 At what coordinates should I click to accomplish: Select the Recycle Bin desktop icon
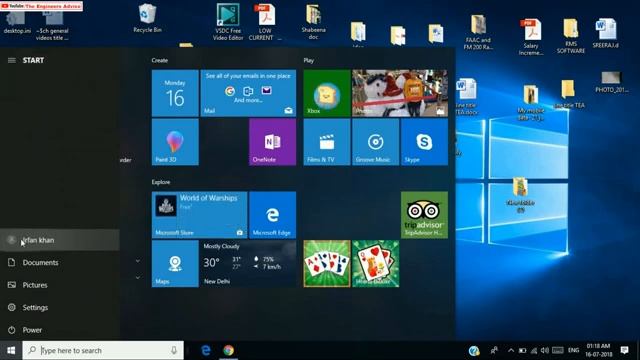[x=147, y=18]
